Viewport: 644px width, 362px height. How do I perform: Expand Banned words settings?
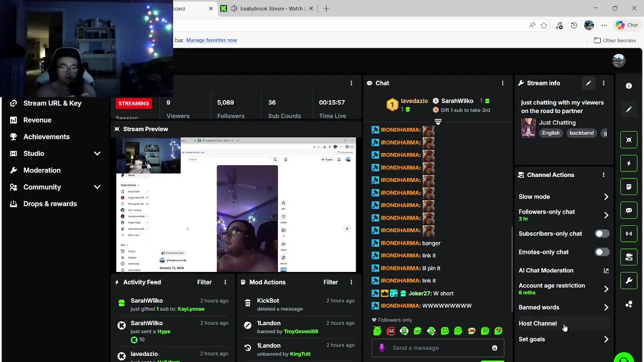606,307
